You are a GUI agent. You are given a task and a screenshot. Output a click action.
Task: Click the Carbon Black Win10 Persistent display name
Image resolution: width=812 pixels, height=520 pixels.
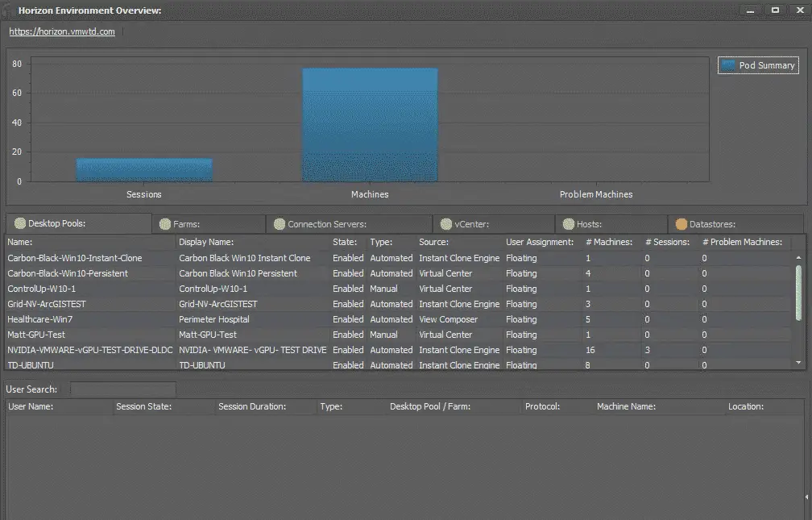(238, 273)
